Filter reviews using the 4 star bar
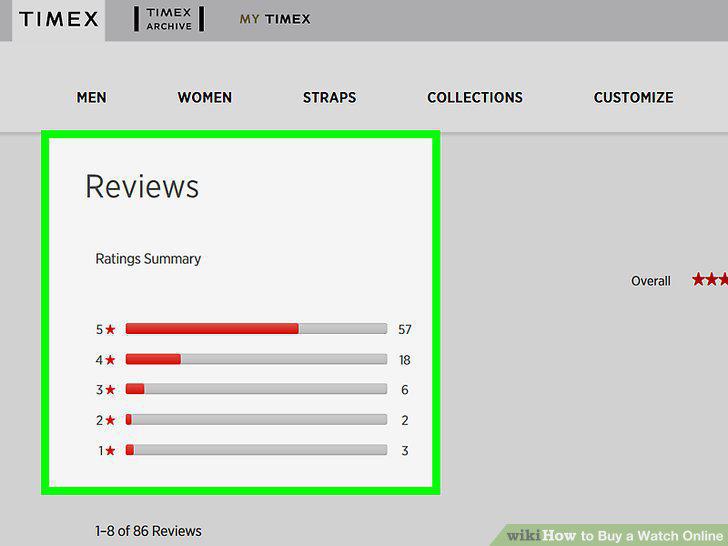The image size is (728, 546). point(256,359)
